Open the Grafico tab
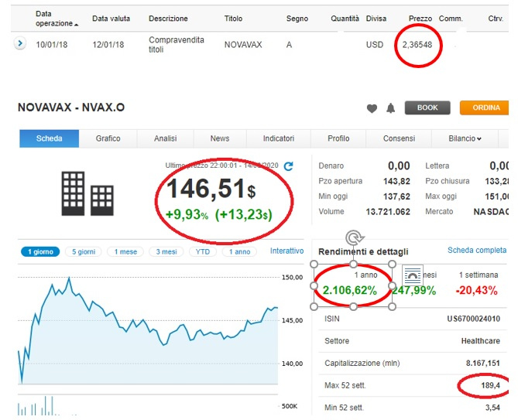Image resolution: width=518 pixels, height=420 pixels. point(108,138)
